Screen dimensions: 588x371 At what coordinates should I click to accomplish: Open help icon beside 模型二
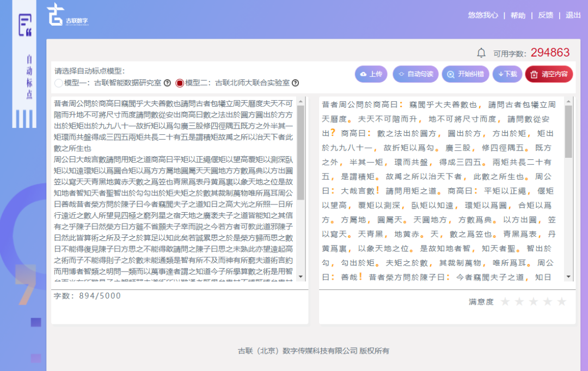[295, 83]
